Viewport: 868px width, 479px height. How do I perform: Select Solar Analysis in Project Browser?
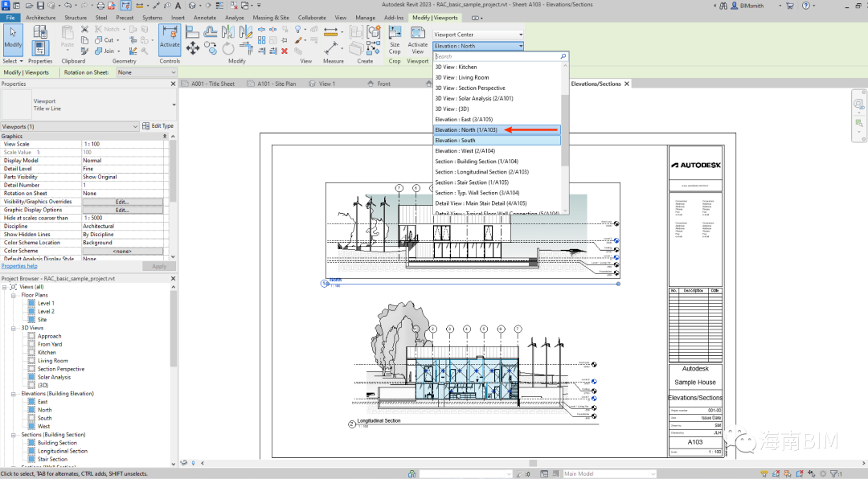(54, 378)
